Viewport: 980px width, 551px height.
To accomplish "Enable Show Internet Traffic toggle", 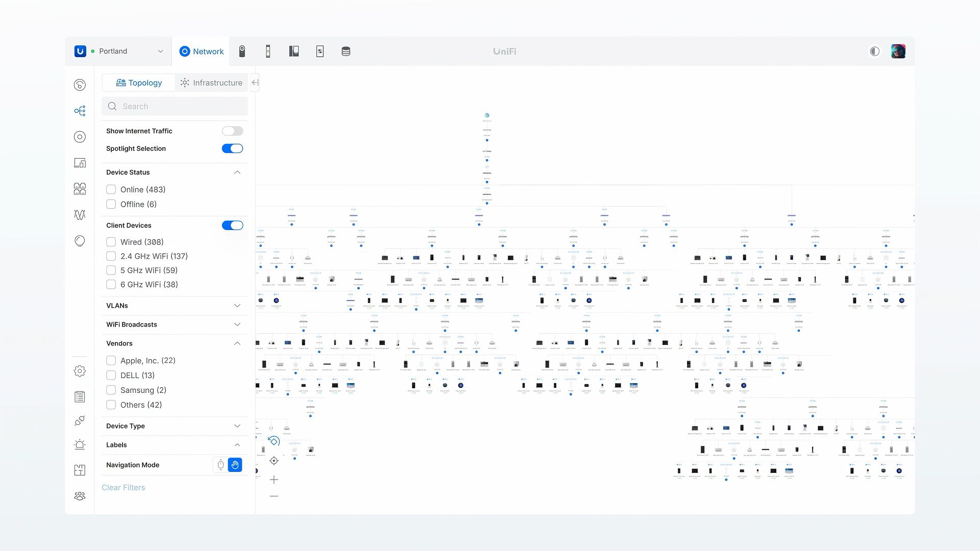I will coord(232,131).
